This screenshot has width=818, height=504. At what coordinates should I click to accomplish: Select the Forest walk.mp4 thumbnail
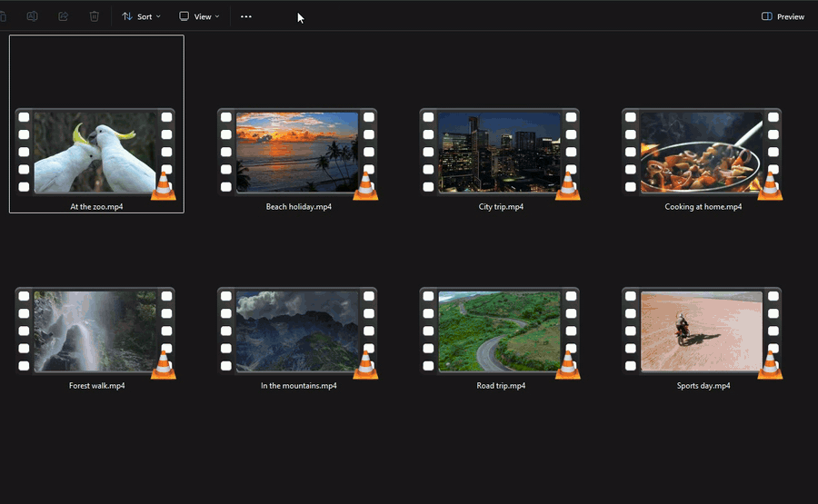coord(95,331)
